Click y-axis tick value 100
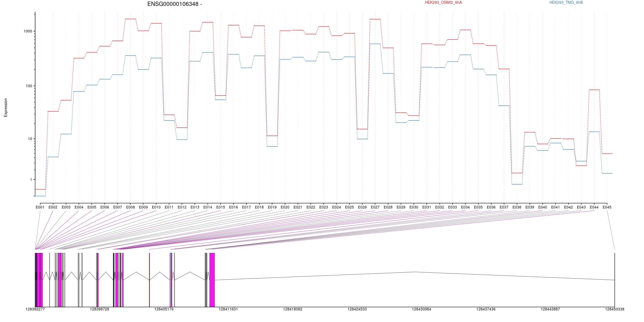 pyautogui.click(x=29, y=86)
